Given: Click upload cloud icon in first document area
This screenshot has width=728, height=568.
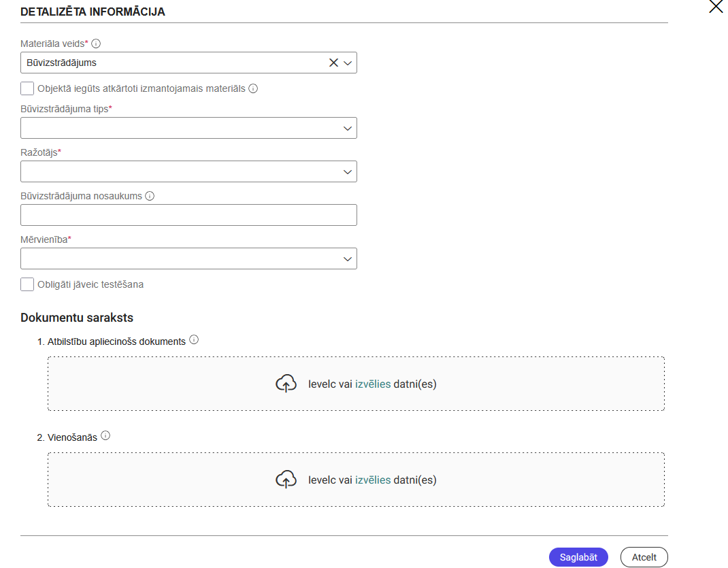Looking at the screenshot, I should pos(286,384).
